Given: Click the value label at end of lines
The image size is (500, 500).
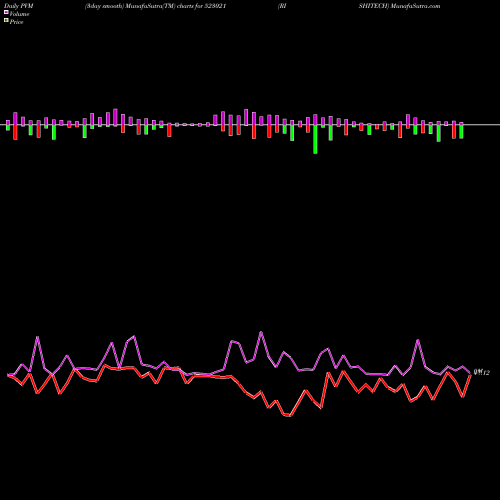Looking at the screenshot, I should (x=482, y=373).
